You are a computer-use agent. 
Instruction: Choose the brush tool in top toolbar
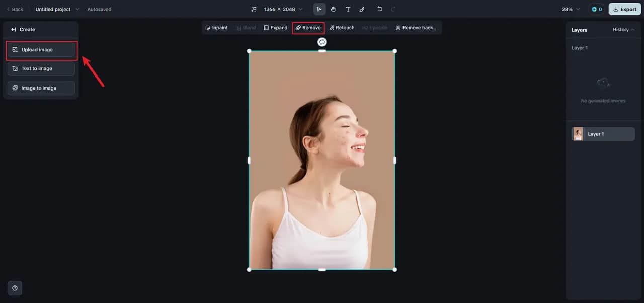click(x=362, y=9)
